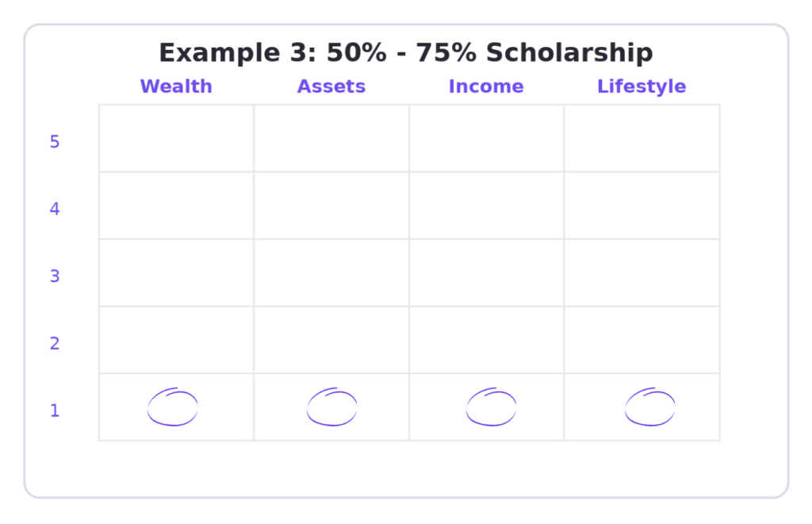Click the circle mark under Wealth
This screenshot has height=524, width=812.
point(172,407)
